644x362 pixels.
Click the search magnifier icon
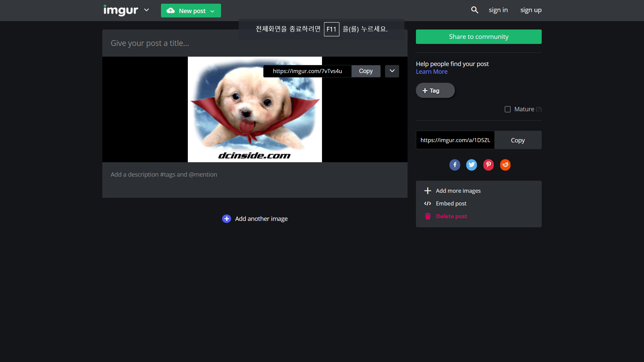(474, 10)
